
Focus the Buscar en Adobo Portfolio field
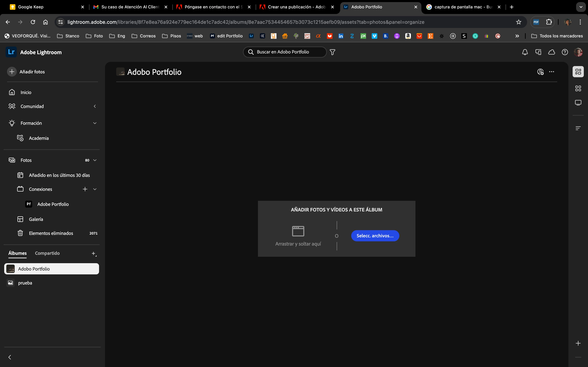[287, 52]
